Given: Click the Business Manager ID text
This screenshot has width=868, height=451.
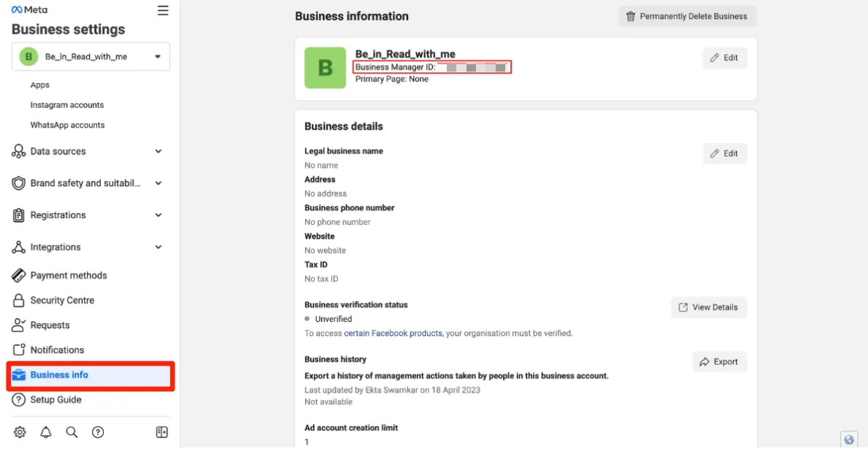Looking at the screenshot, I should [395, 67].
